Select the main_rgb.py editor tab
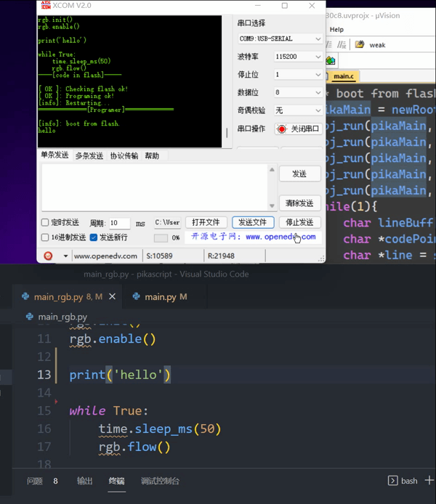The image size is (436, 504). click(x=68, y=297)
